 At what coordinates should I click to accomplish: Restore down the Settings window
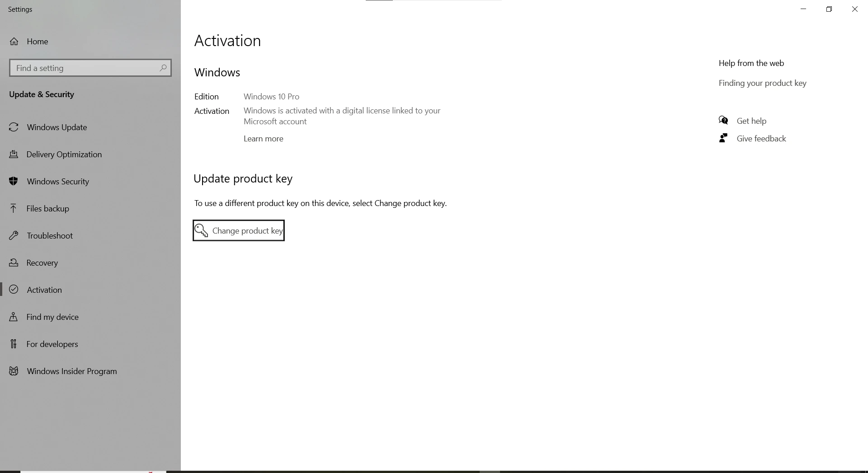[x=829, y=9]
